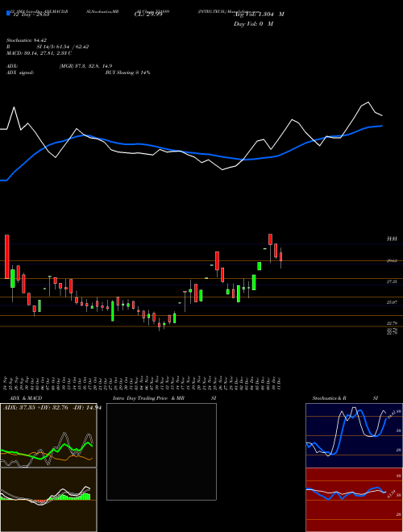Click the red RSI chart panel
Viewport: 403px width, 532px height.
[354, 500]
